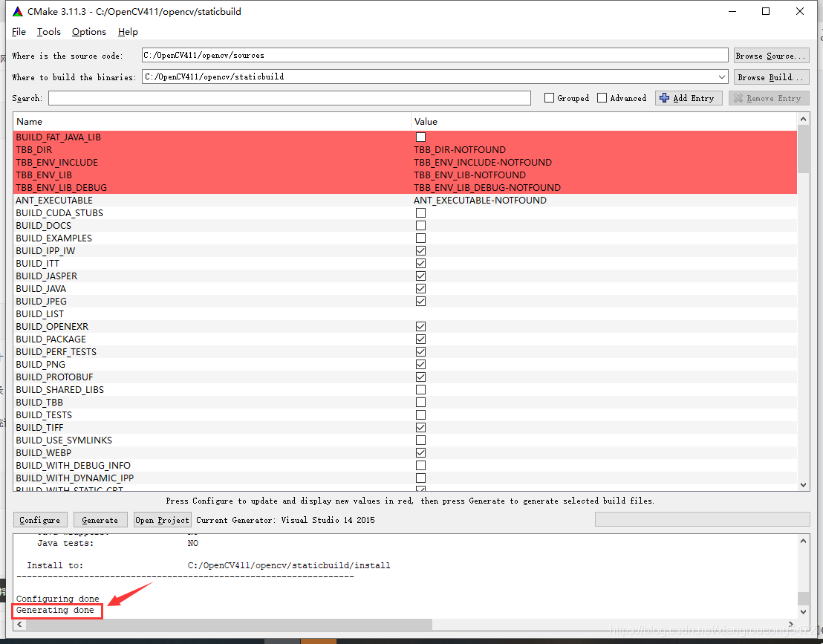Screen dimensions: 823x644
Task: Open the Options menu
Action: 88,31
